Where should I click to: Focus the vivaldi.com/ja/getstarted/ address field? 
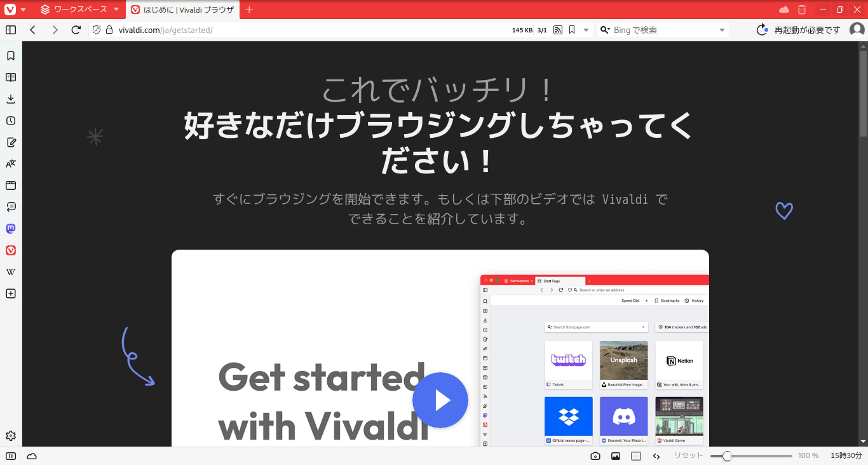point(311,30)
